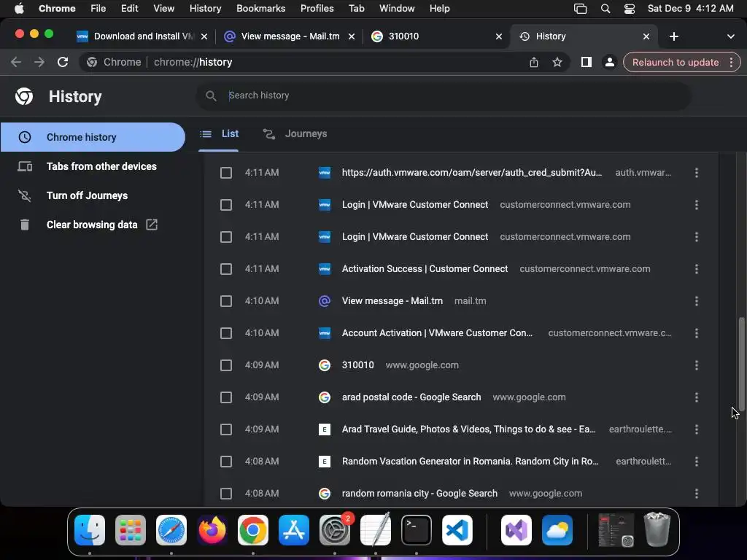Click the search magnifier in history
The height and width of the screenshot is (560, 747).
[x=211, y=96]
